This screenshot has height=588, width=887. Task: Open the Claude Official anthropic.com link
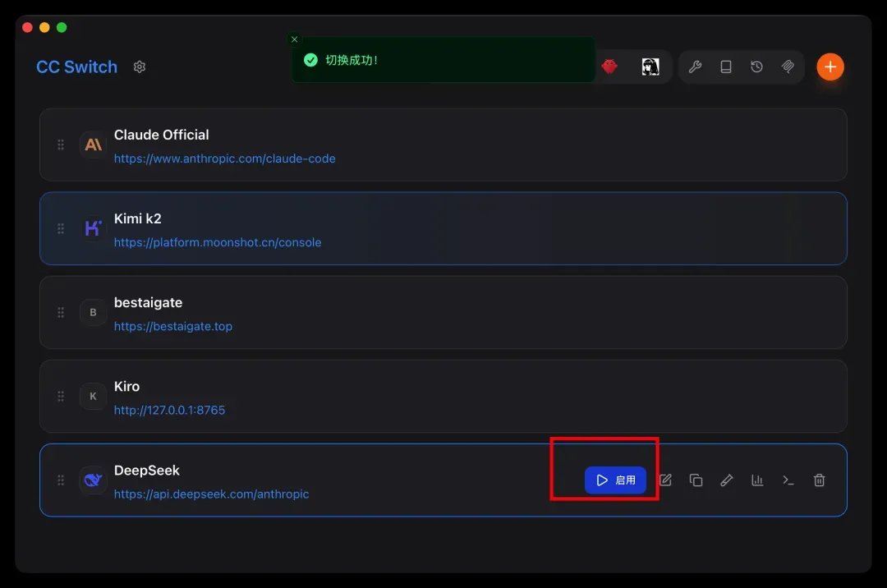[224, 158]
